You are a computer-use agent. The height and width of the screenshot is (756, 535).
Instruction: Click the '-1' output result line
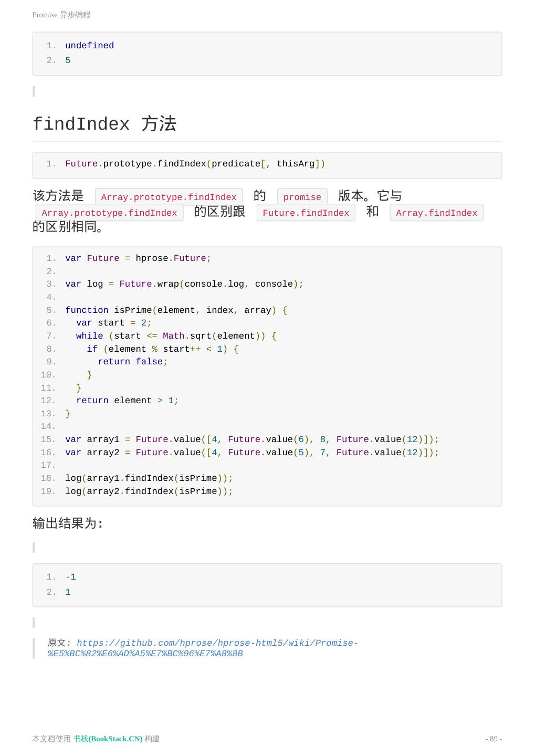71,577
